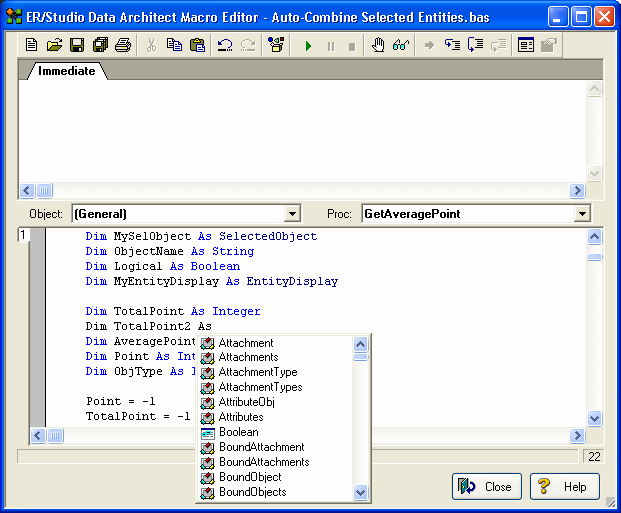Viewport: 621px width, 513px height.
Task: Click the Show Next Statement arrow icon
Action: click(x=429, y=45)
